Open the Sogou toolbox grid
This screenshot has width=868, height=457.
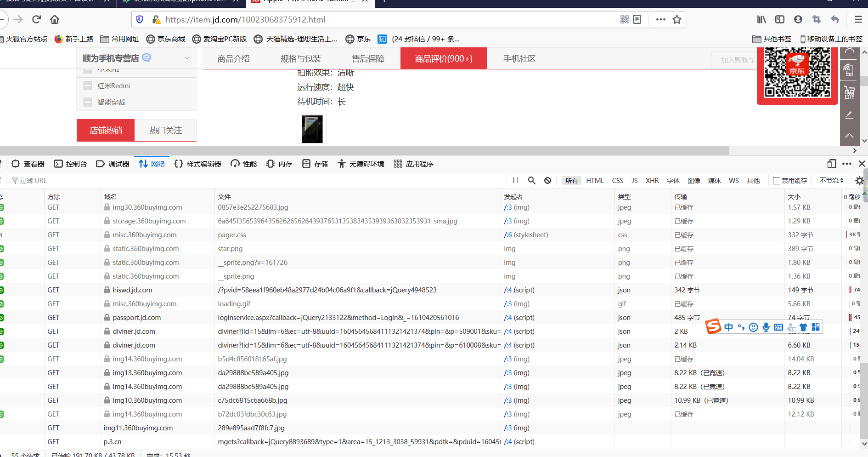816,327
